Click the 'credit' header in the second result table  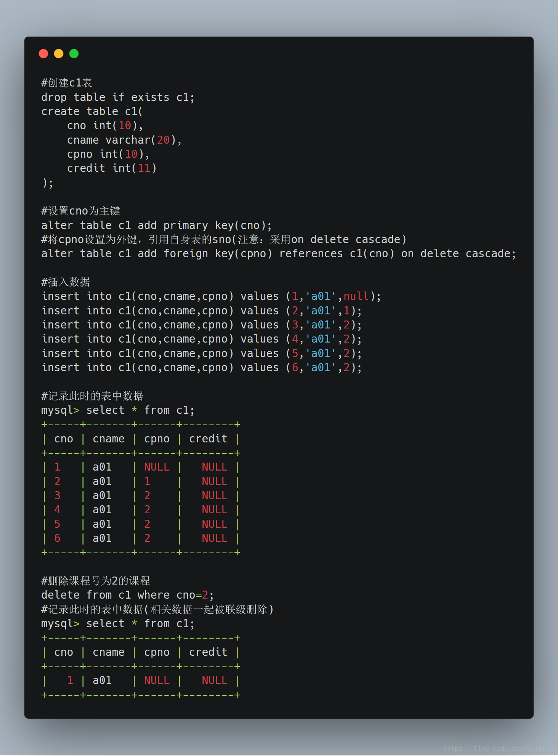click(x=208, y=652)
